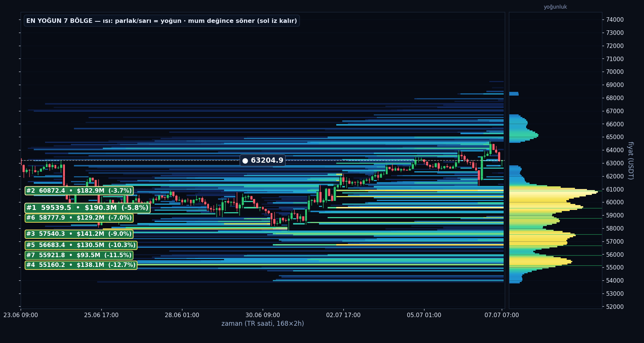Click the 68000 price tick
The width and height of the screenshot is (644, 343).
click(615, 98)
